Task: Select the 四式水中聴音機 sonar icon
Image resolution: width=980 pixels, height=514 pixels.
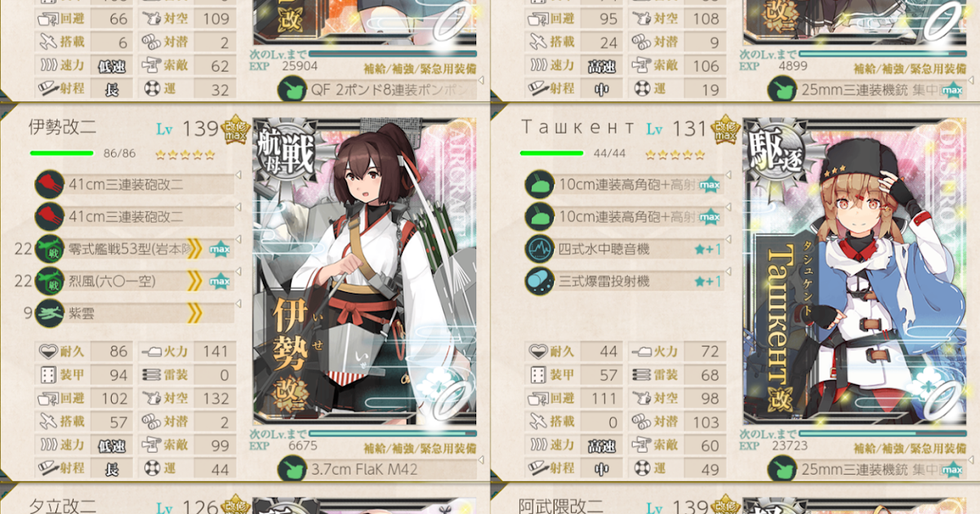Action: tap(539, 249)
